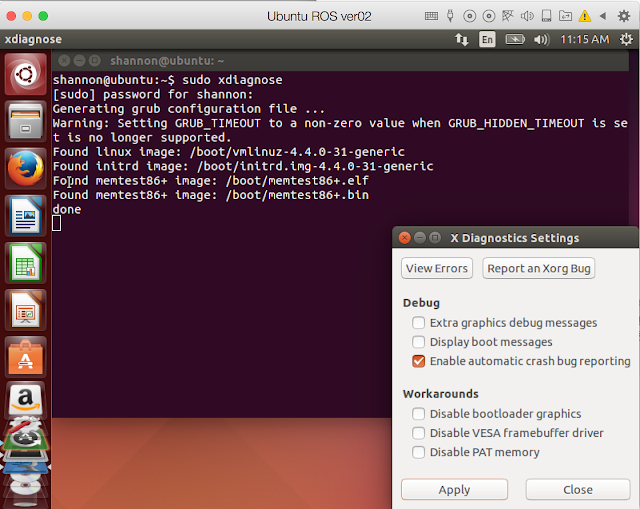This screenshot has width=640, height=509.
Task: Click the VM keyboard icon in the title bar
Action: pos(431,16)
